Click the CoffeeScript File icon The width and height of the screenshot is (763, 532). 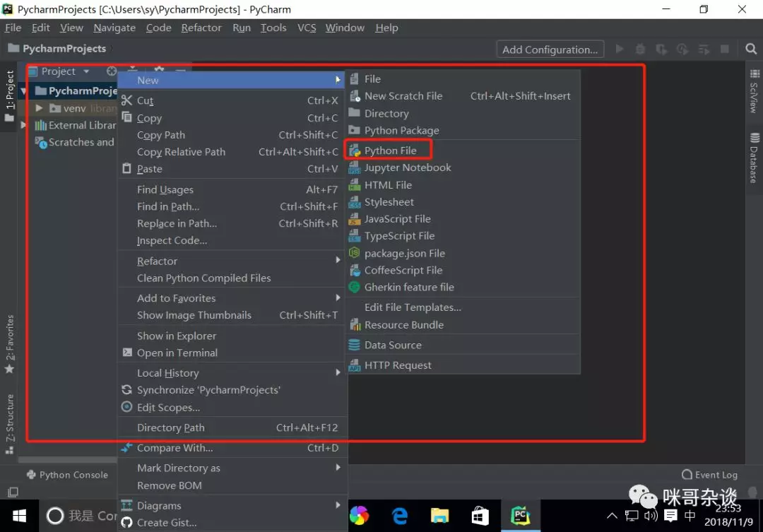[x=355, y=270]
